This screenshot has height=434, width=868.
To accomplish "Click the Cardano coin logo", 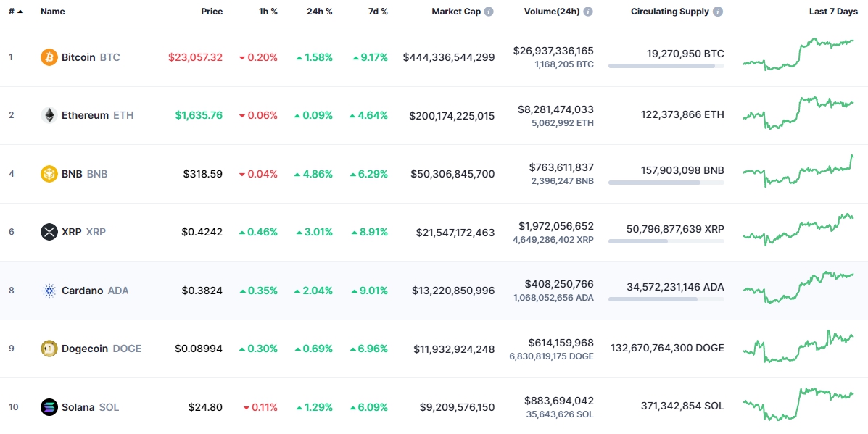I will pos(49,291).
